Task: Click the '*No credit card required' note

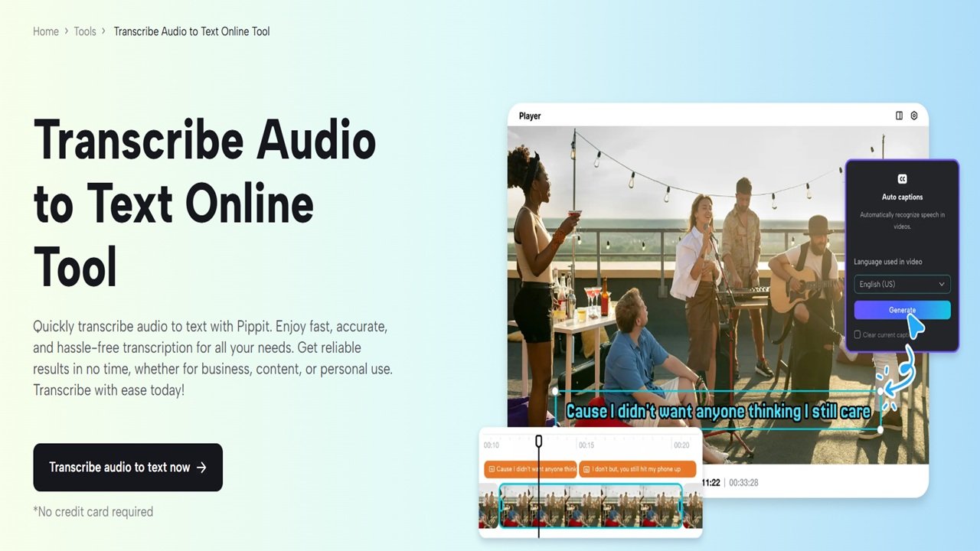Action: 93,511
